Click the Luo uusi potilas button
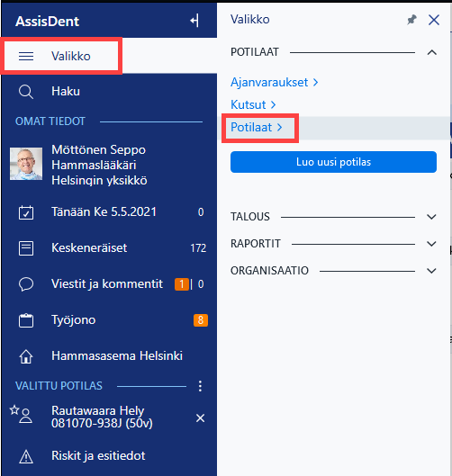 pyautogui.click(x=333, y=162)
